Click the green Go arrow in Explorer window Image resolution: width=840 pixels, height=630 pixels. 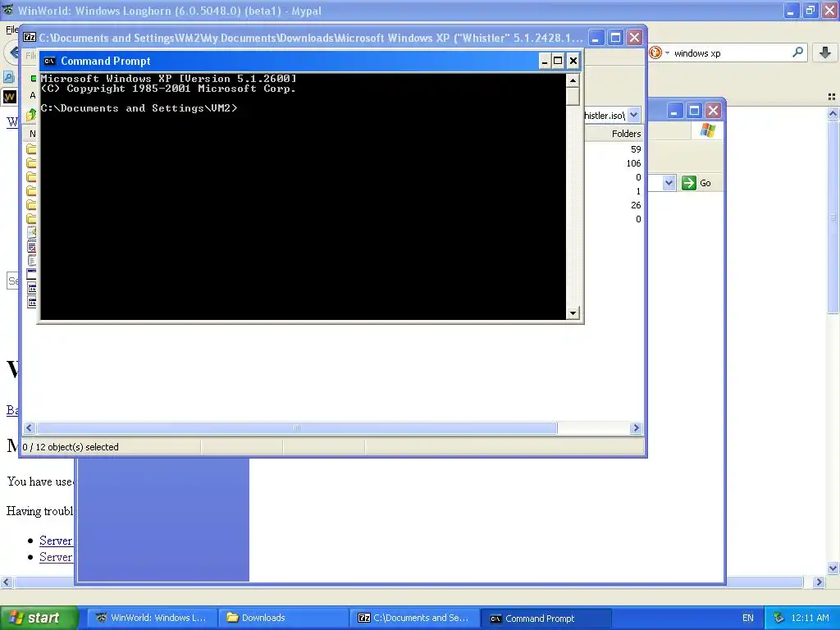click(x=689, y=183)
